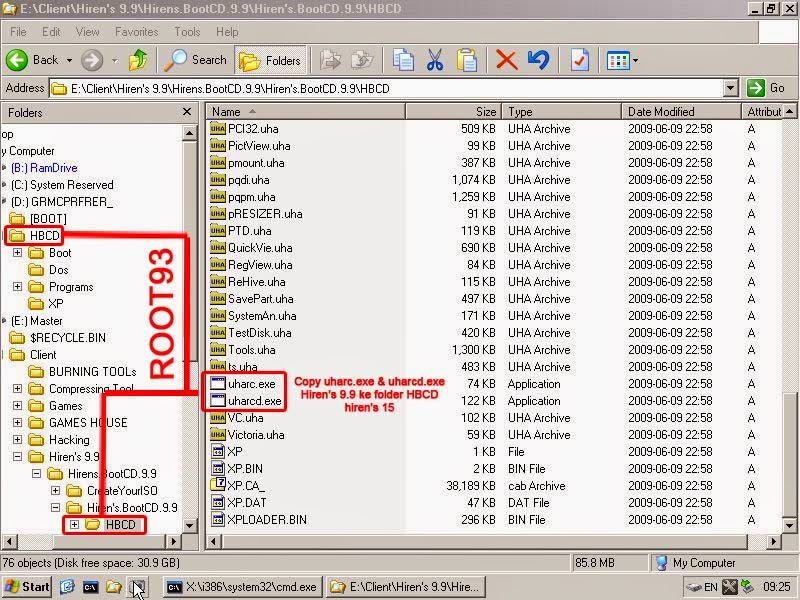Click the red Delete X icon
Image resolution: width=800 pixels, height=600 pixels.
pos(506,60)
